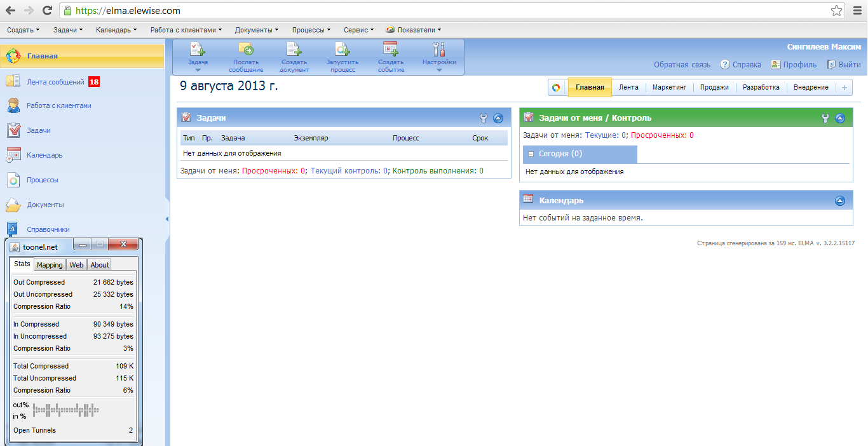Reload the page in browser
Viewport: 868px width, 446px height.
tap(47, 11)
